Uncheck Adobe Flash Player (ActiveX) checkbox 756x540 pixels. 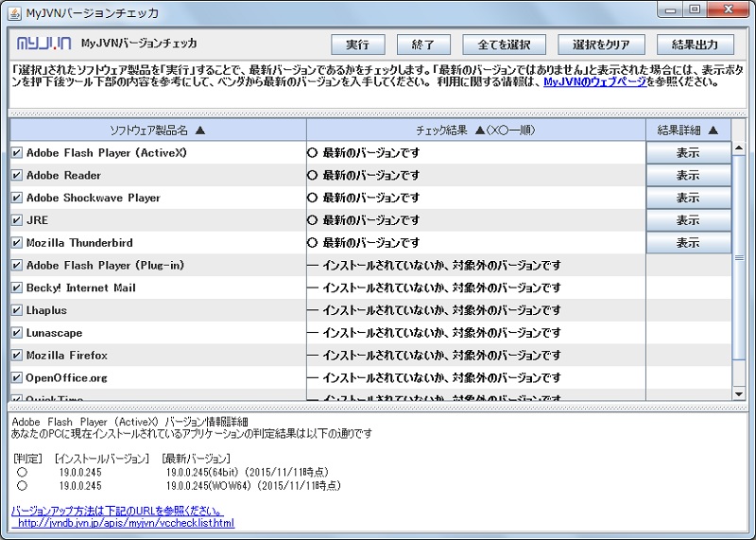[17, 153]
